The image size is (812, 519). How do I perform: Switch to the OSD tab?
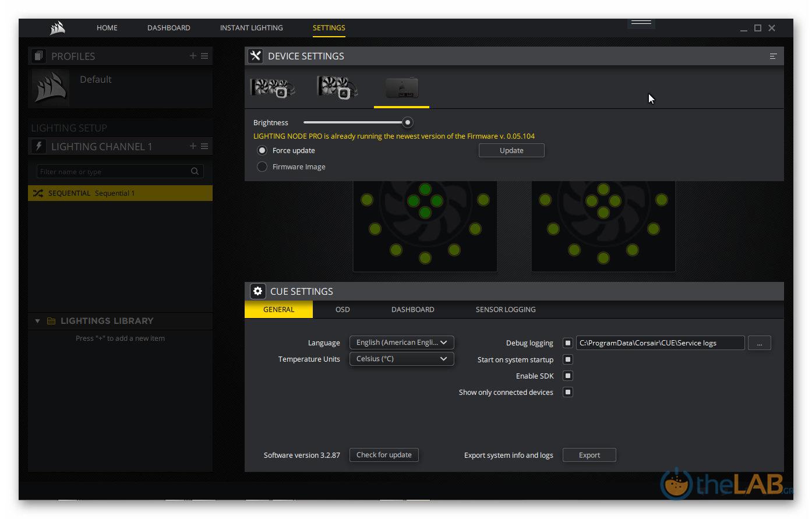pos(343,309)
